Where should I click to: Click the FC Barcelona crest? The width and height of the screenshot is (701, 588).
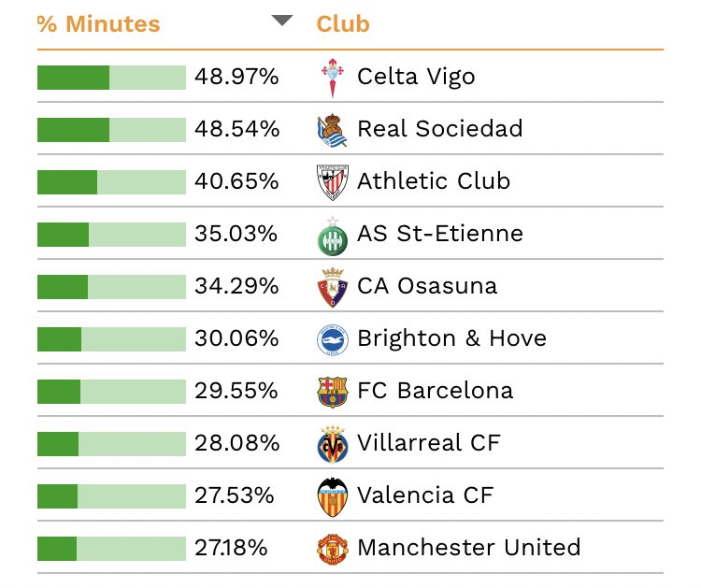click(x=332, y=392)
